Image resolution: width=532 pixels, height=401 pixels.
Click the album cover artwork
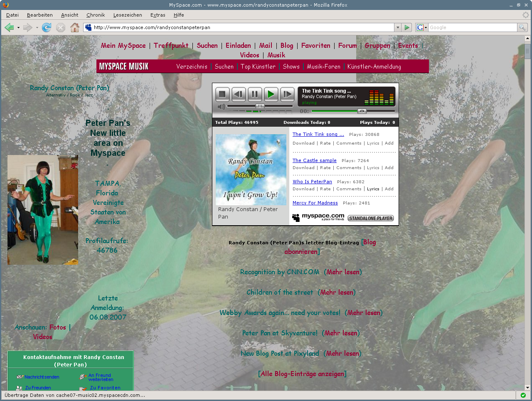point(251,170)
